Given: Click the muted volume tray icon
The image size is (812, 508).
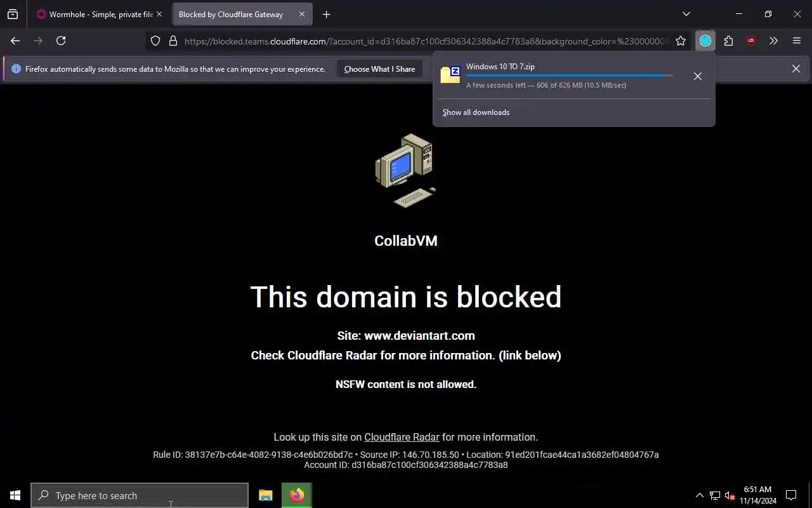Looking at the screenshot, I should [730, 495].
